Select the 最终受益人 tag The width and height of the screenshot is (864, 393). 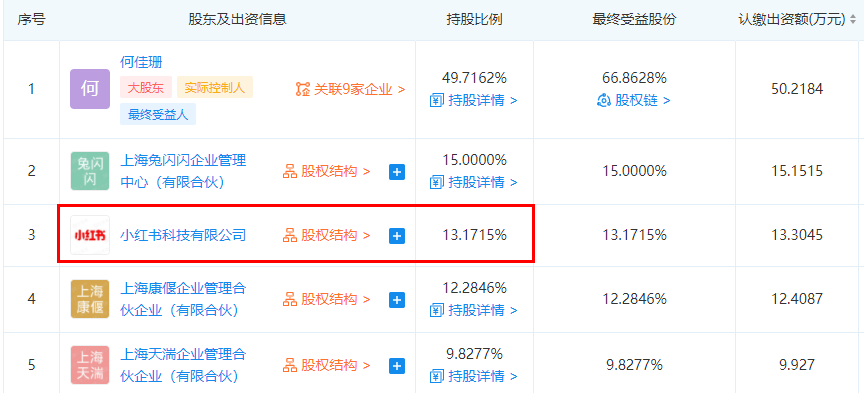[x=158, y=115]
